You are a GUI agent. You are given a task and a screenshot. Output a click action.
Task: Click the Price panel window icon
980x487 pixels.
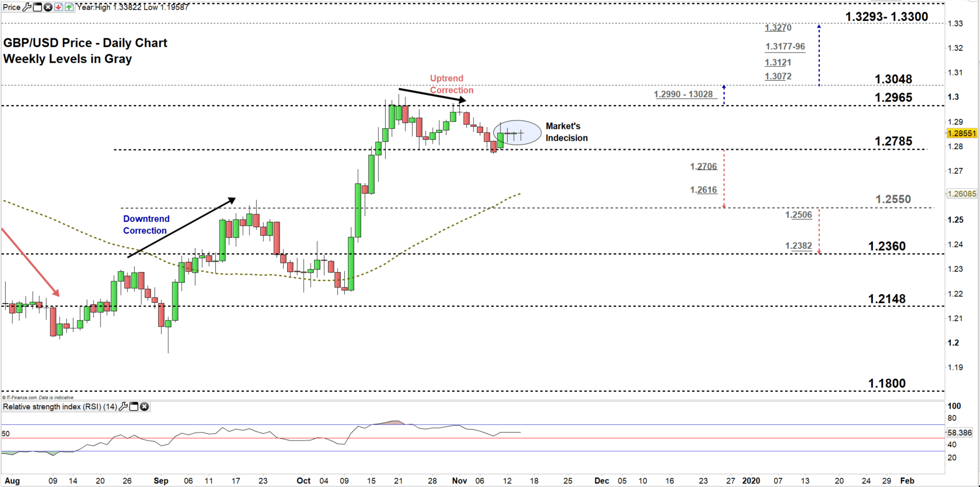(37, 7)
